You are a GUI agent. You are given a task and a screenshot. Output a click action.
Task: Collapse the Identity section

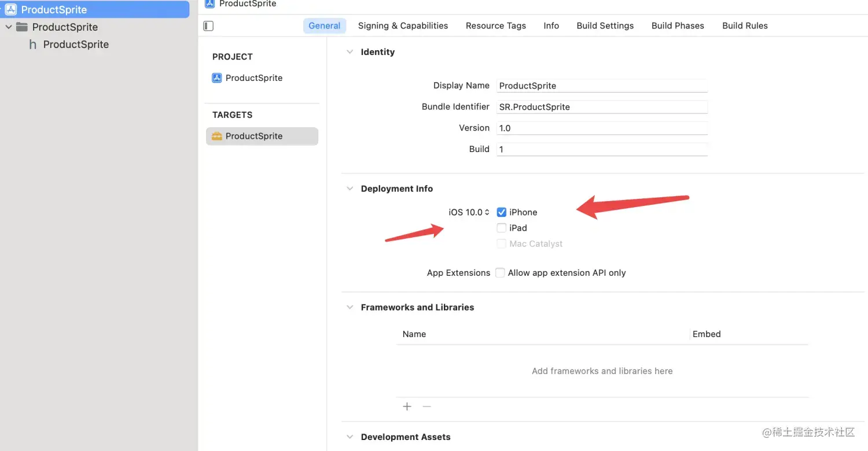(350, 52)
